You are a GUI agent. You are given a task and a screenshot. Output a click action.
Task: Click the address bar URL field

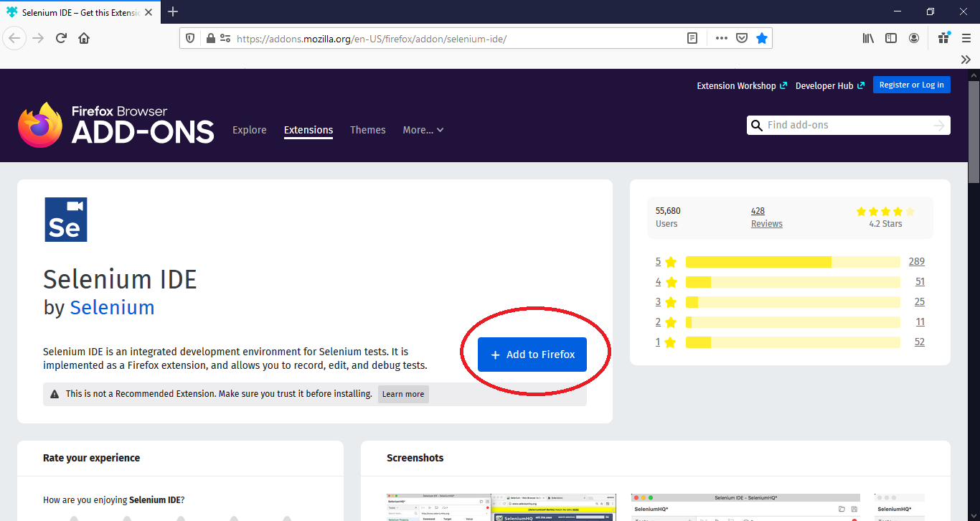click(x=459, y=39)
